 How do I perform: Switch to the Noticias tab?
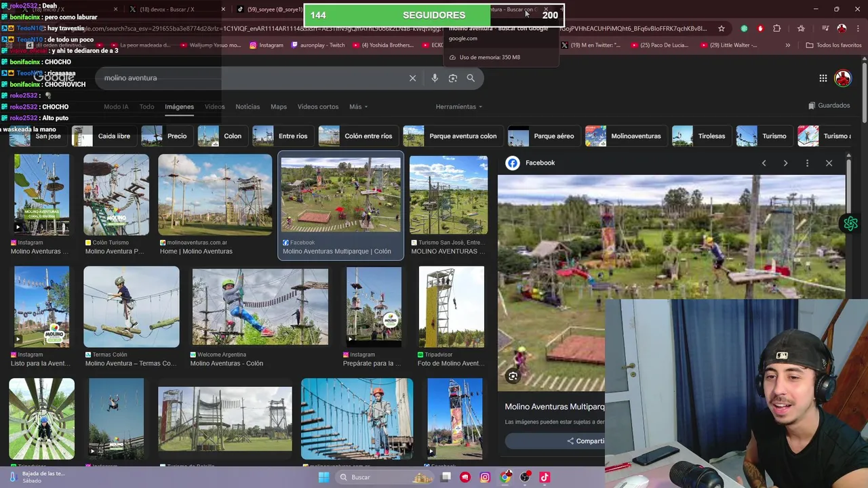(248, 106)
